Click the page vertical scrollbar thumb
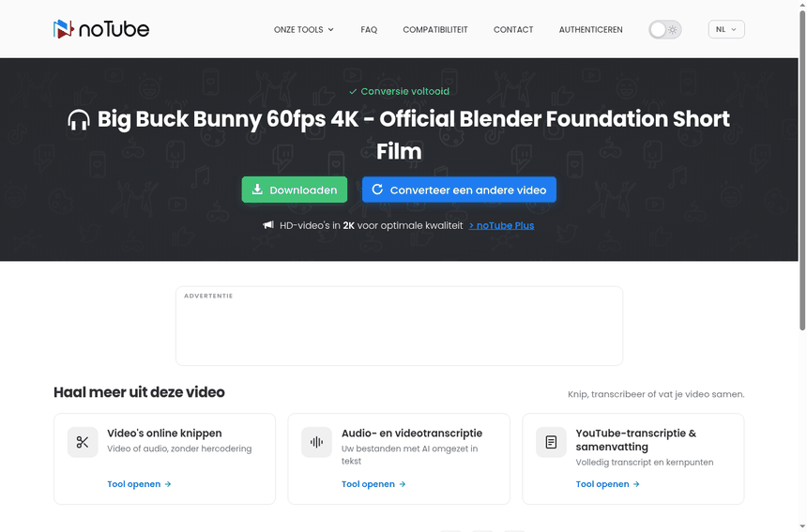 coord(802,170)
